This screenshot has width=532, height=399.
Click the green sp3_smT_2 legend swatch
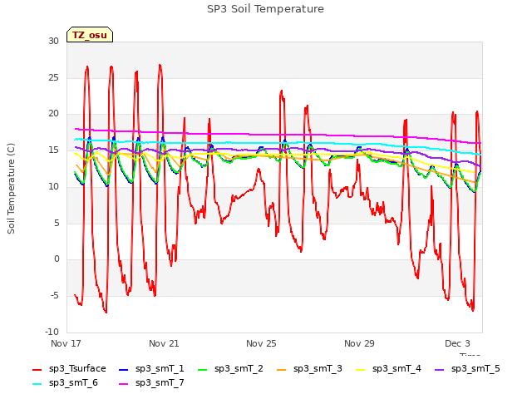point(203,369)
